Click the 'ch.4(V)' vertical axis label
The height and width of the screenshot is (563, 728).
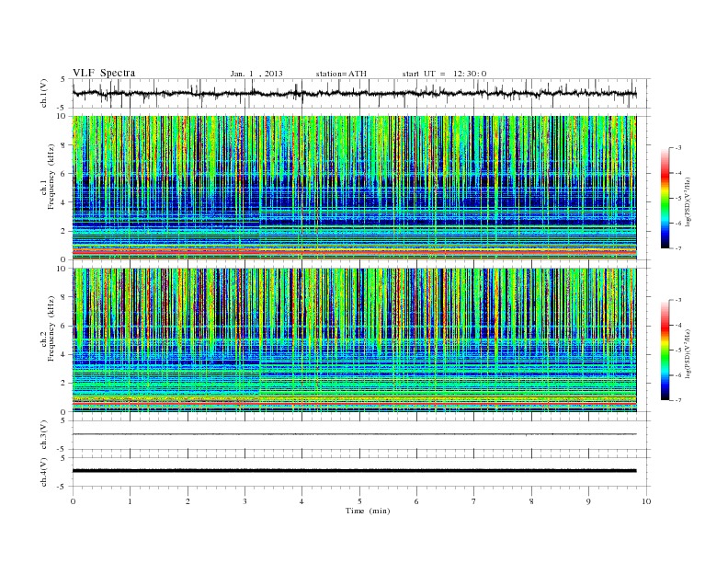point(44,472)
